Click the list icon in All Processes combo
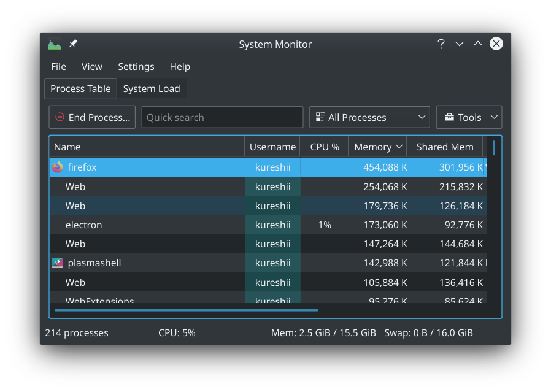 tap(320, 117)
